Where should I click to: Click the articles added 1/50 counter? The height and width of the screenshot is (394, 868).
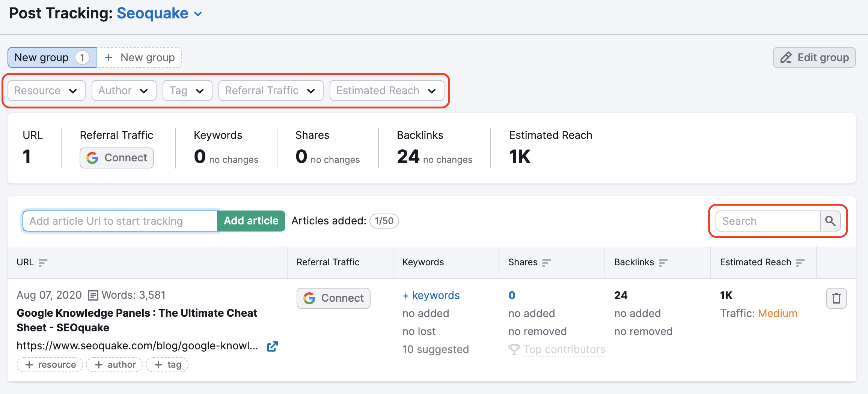click(384, 221)
